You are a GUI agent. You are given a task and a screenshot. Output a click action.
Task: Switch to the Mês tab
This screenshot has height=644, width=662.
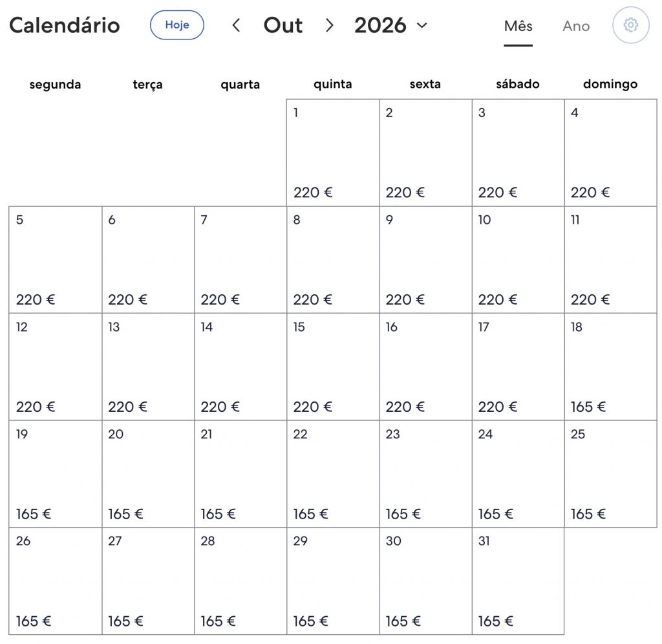(518, 26)
